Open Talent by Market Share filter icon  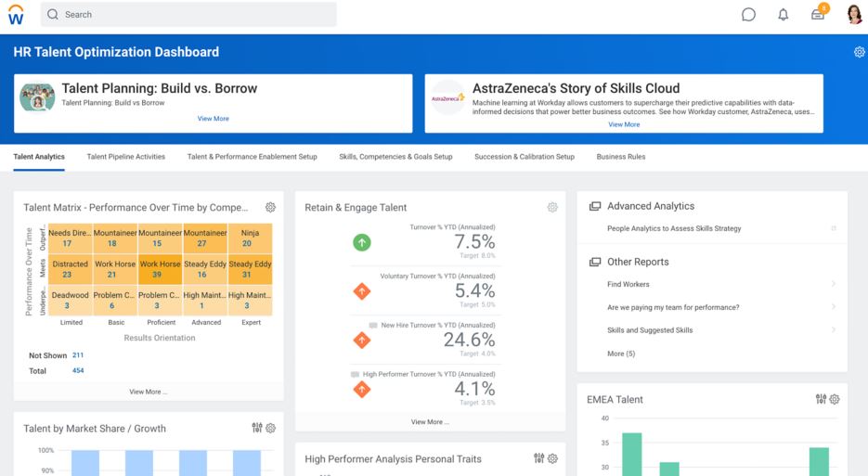point(257,428)
